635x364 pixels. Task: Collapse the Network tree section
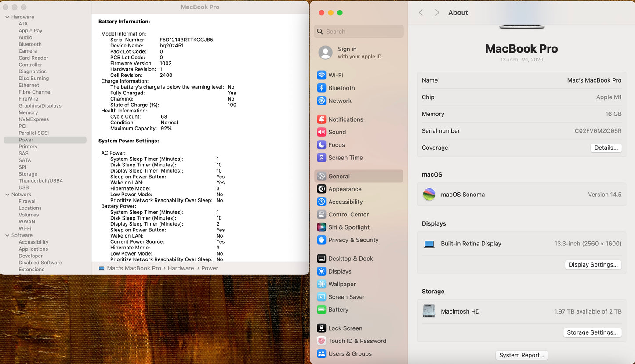(x=7, y=195)
